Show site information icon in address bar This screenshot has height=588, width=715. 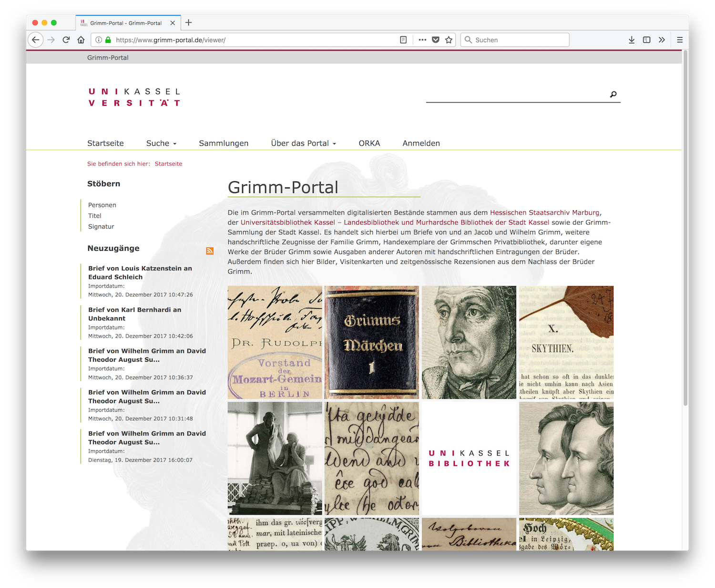coord(99,40)
